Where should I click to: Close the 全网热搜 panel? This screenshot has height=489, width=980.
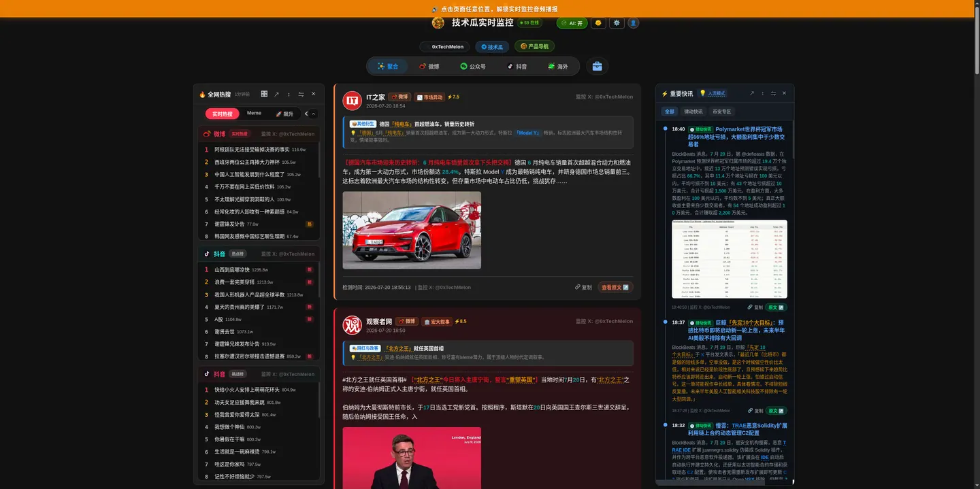(x=313, y=94)
